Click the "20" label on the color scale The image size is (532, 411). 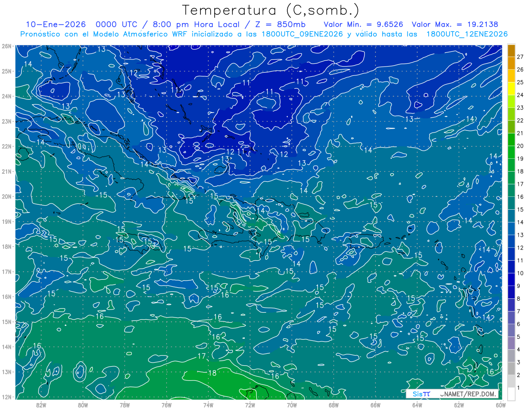pos(520,146)
